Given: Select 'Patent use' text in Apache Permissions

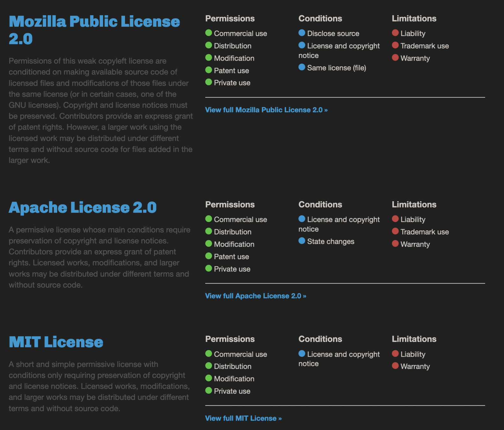Looking at the screenshot, I should (x=231, y=257).
